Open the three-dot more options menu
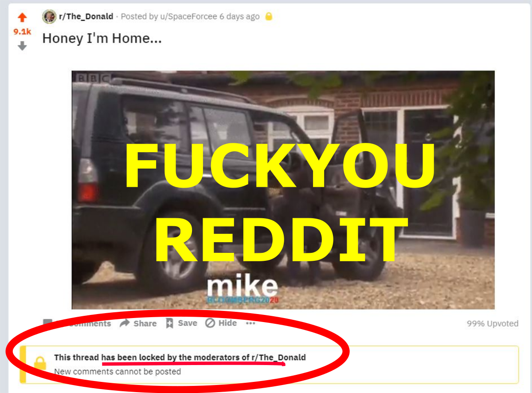 click(250, 323)
